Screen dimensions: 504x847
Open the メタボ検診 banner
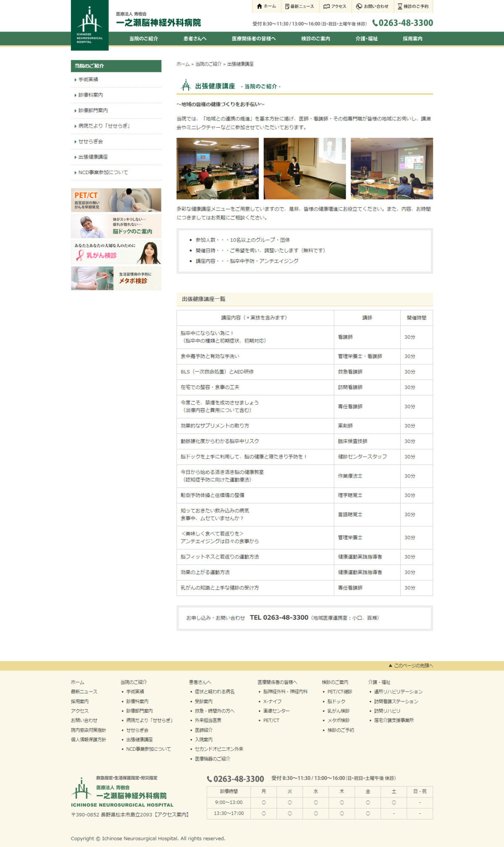pyautogui.click(x=116, y=278)
